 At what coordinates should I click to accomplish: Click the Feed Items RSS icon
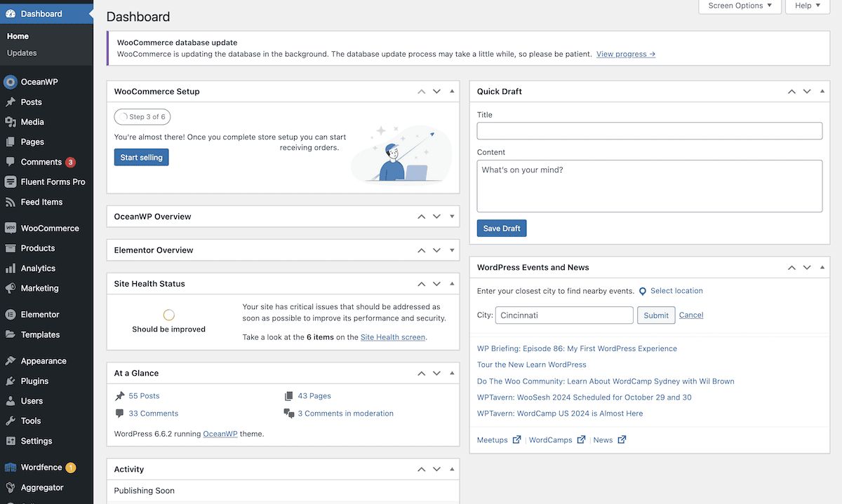click(x=11, y=202)
